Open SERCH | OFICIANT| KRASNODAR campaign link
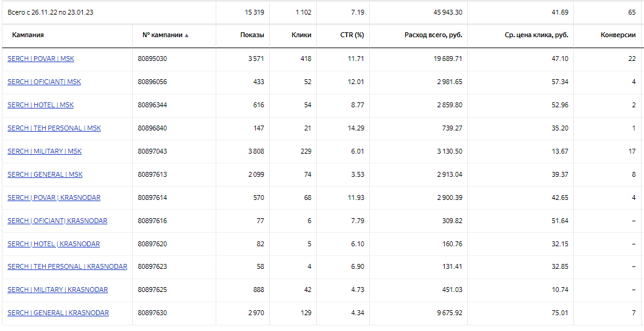The image size is (644, 331). [x=57, y=221]
